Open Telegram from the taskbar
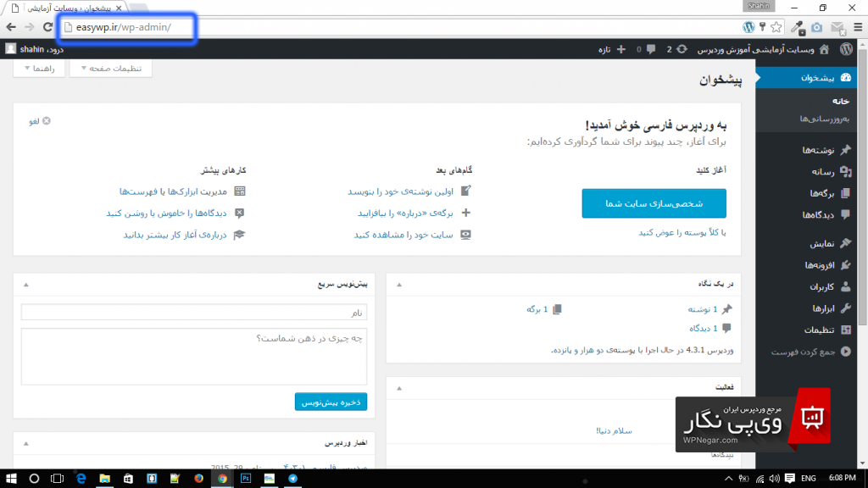The image size is (868, 488). [x=292, y=479]
